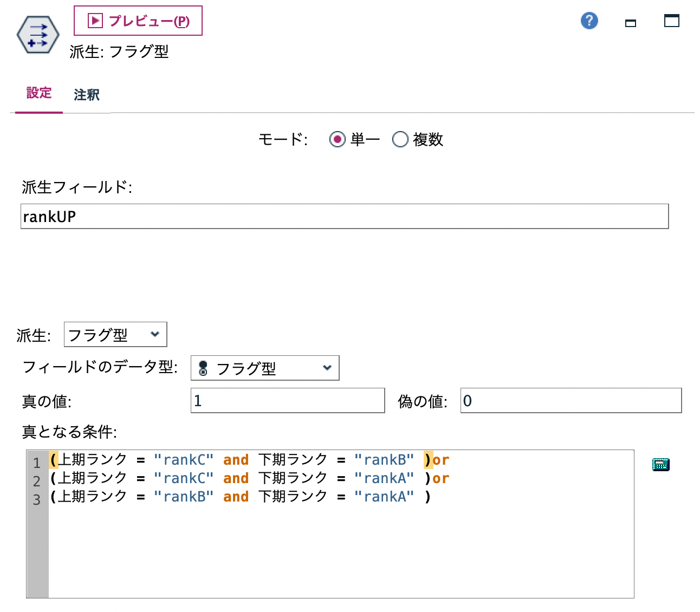This screenshot has height=612, width=700.
Task: Select the 単一 mode radio button
Action: click(337, 139)
